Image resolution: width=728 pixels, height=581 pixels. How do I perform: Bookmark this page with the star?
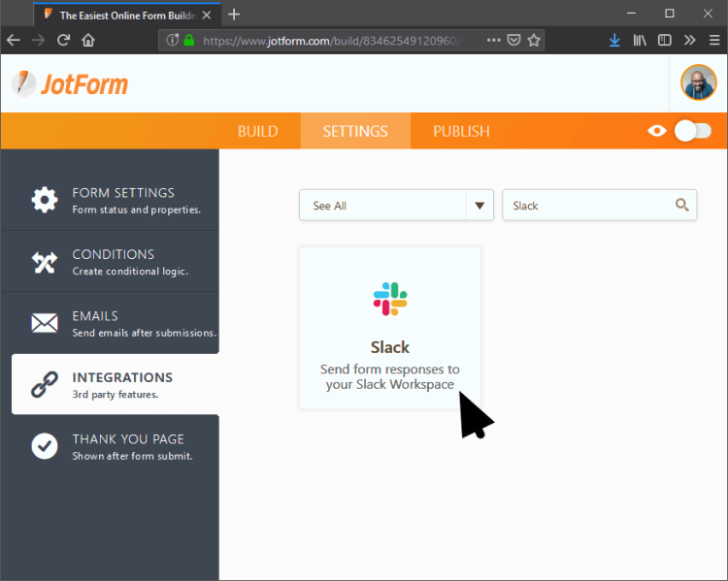tap(534, 41)
